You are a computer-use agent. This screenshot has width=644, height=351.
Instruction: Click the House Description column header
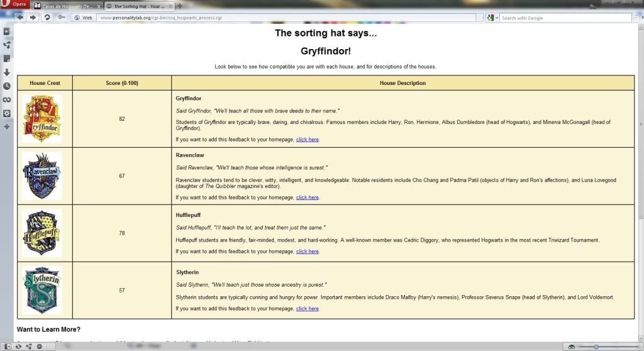point(402,83)
